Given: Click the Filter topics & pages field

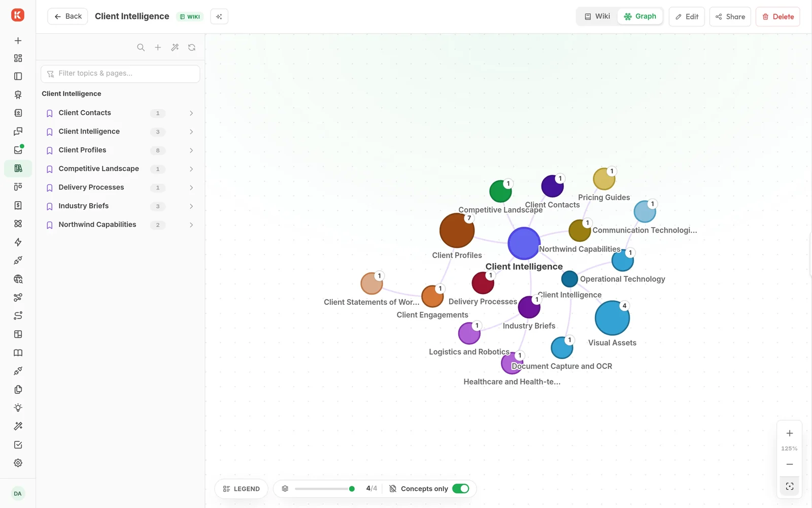Looking at the screenshot, I should (x=120, y=74).
